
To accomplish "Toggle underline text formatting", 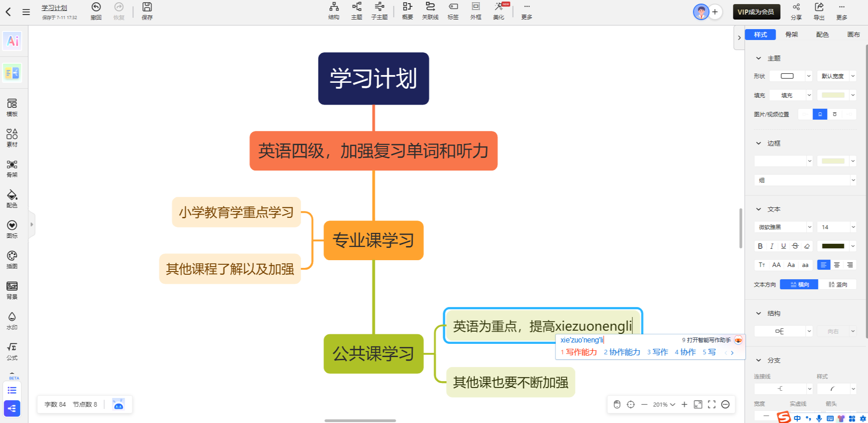I will pyautogui.click(x=783, y=246).
